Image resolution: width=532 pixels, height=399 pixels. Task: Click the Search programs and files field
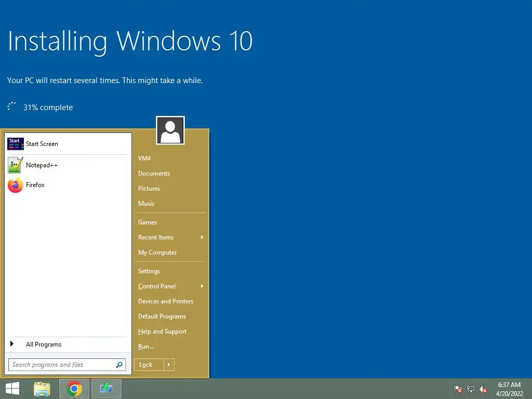coord(67,365)
